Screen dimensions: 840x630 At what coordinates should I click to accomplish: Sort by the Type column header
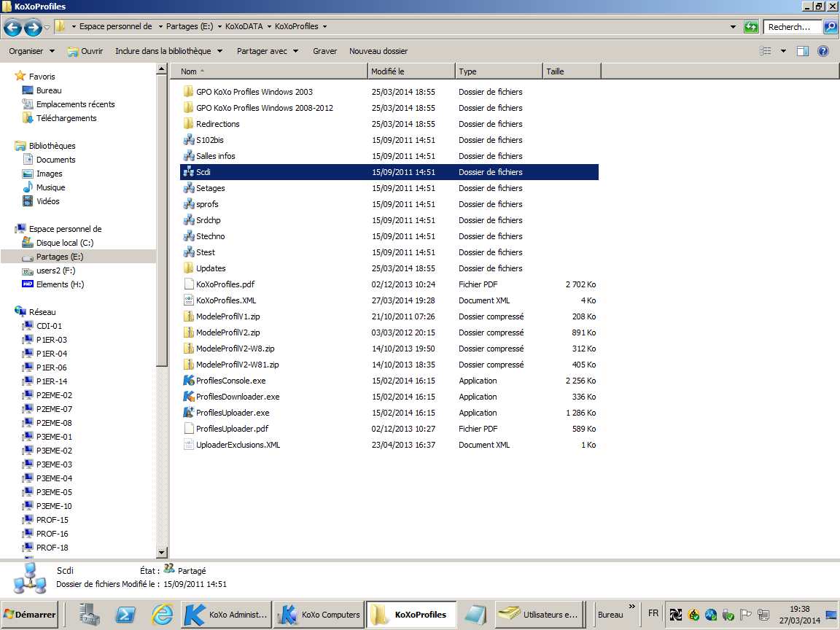pos(499,71)
